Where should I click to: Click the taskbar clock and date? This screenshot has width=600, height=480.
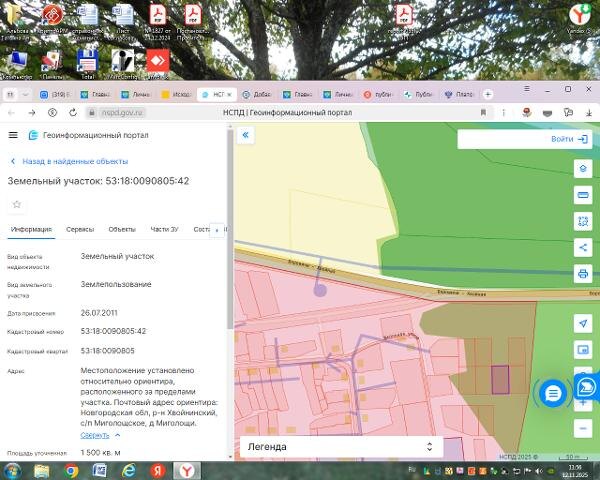(x=575, y=471)
